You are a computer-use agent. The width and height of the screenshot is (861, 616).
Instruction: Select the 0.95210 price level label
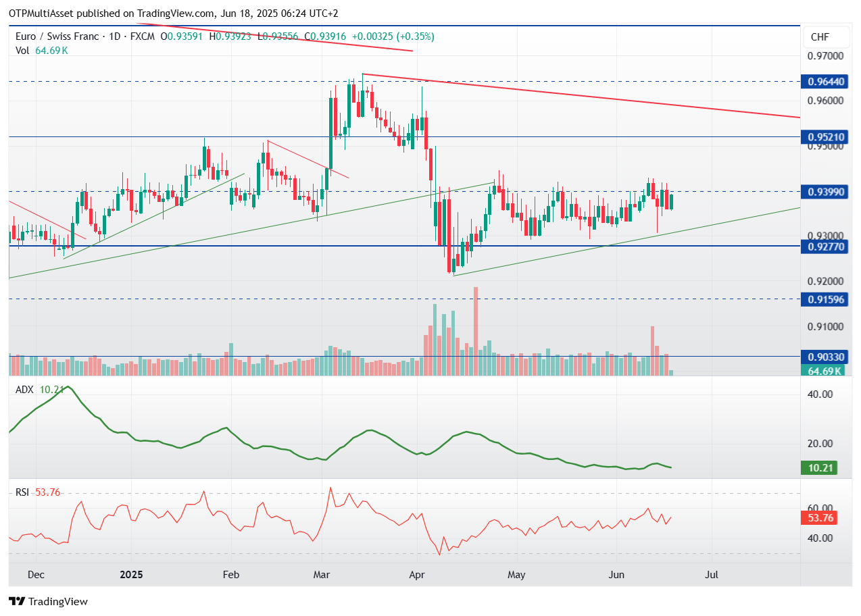pos(826,137)
